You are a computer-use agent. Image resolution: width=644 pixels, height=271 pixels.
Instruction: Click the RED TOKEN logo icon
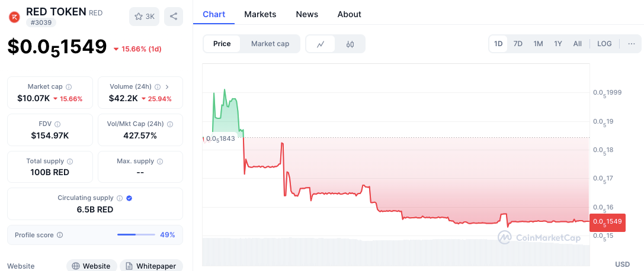point(14,17)
